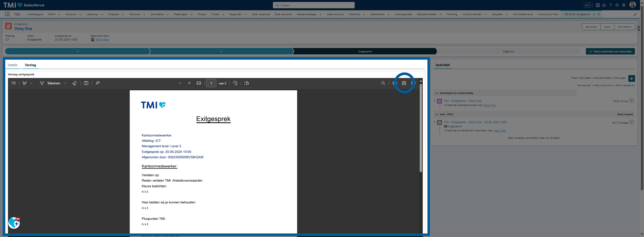
Task: Open Urenregistratie in the navigation bar
Action: tap(403, 14)
